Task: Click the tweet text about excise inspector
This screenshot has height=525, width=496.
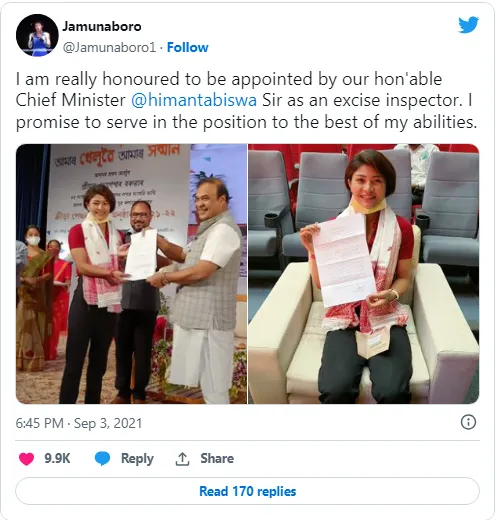Action: 246,100
